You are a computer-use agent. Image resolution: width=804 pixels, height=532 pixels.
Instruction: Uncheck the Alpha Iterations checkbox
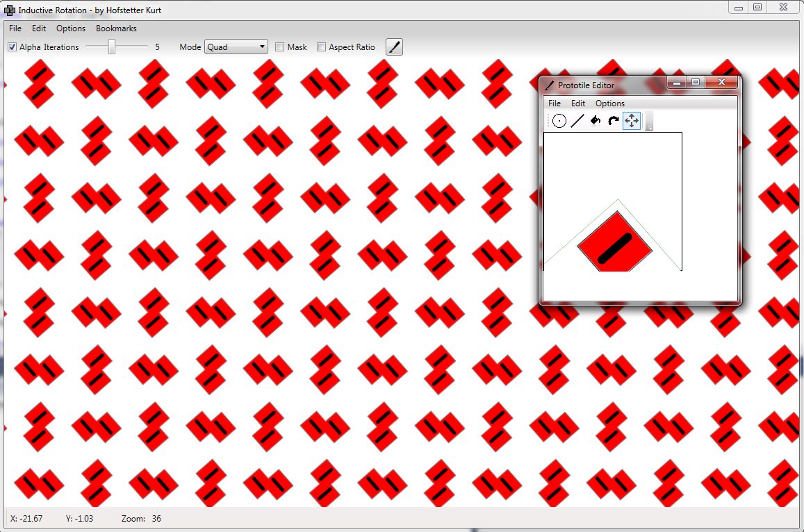tap(13, 47)
